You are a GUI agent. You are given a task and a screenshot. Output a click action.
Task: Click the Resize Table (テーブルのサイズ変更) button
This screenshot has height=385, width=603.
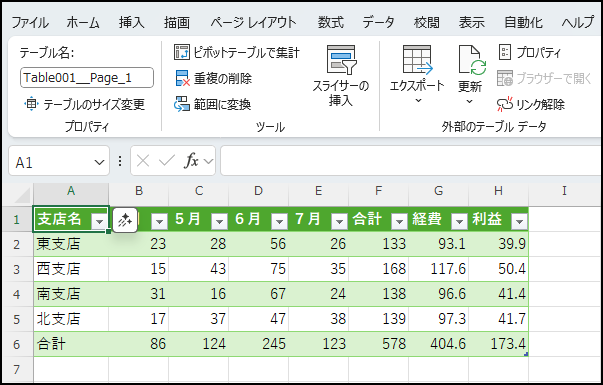pyautogui.click(x=84, y=104)
